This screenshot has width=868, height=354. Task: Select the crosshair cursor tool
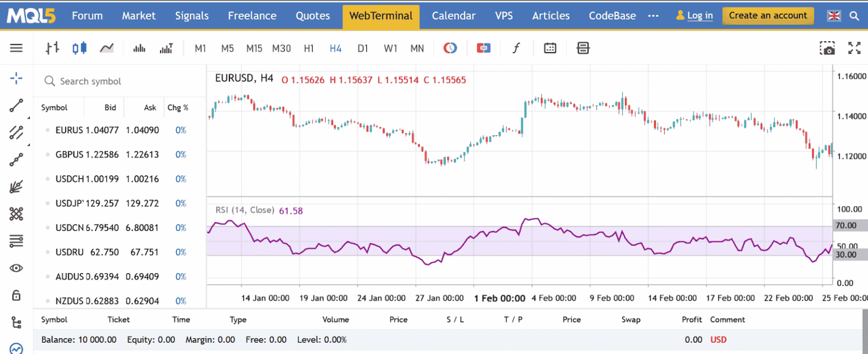pos(16,78)
